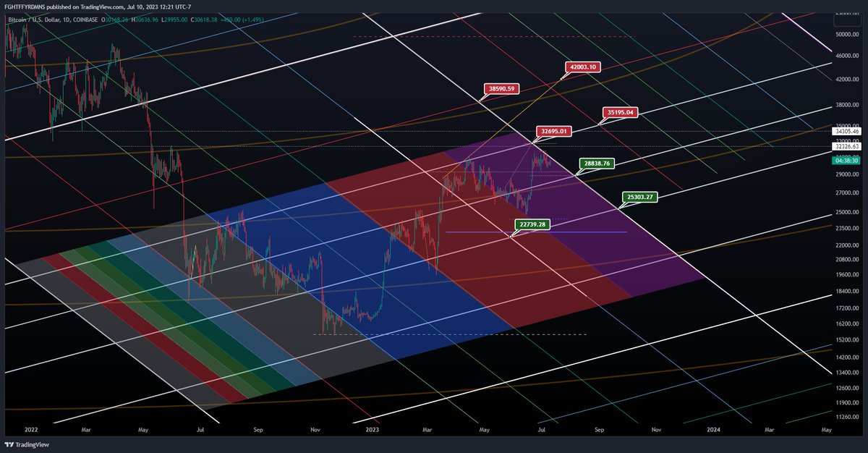Click the 27000.00 price axis value
The width and height of the screenshot is (868, 453).
tap(846, 193)
